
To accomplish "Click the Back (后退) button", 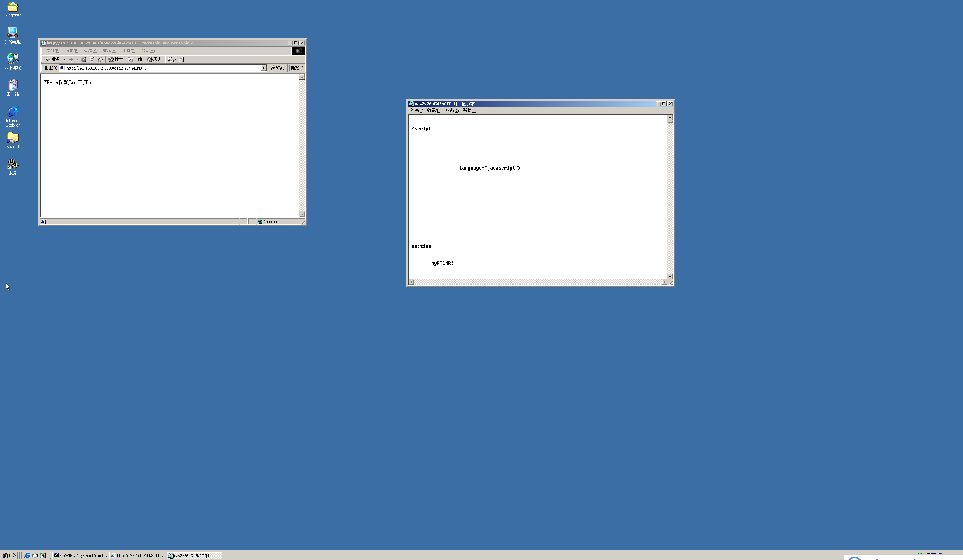I will point(53,59).
